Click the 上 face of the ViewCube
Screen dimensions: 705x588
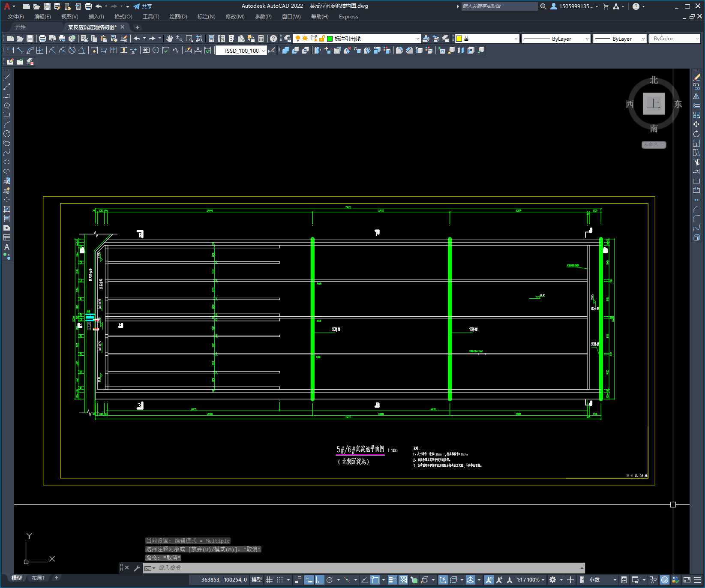pos(654,104)
